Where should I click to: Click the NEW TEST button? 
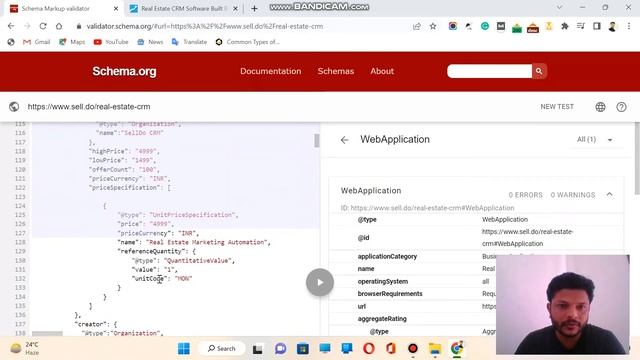pyautogui.click(x=557, y=107)
